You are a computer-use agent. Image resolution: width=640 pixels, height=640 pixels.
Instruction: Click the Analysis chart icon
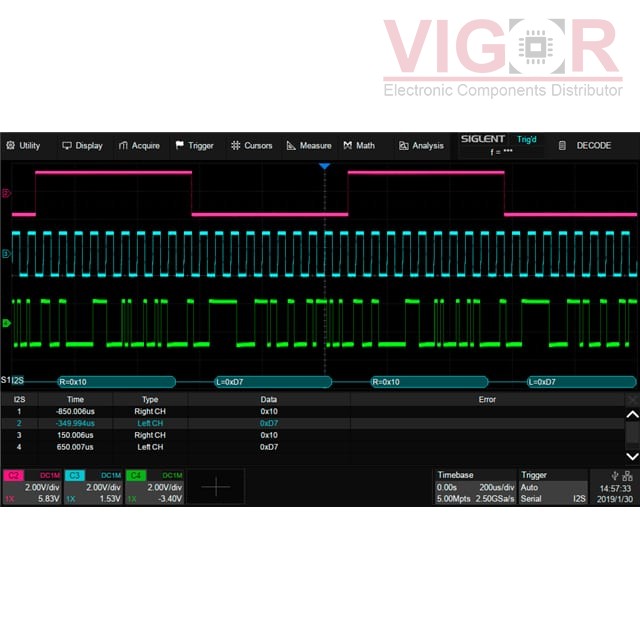pos(404,146)
